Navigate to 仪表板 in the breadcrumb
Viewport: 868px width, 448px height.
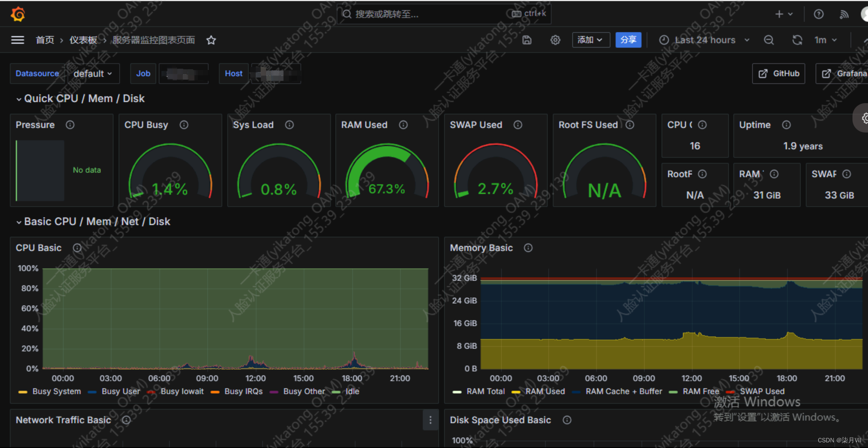pyautogui.click(x=83, y=40)
